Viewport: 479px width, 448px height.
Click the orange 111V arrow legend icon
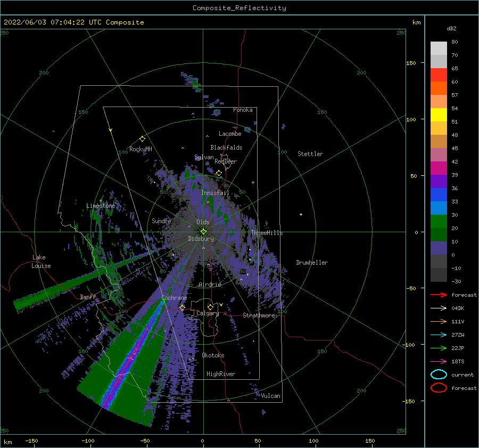(x=439, y=321)
